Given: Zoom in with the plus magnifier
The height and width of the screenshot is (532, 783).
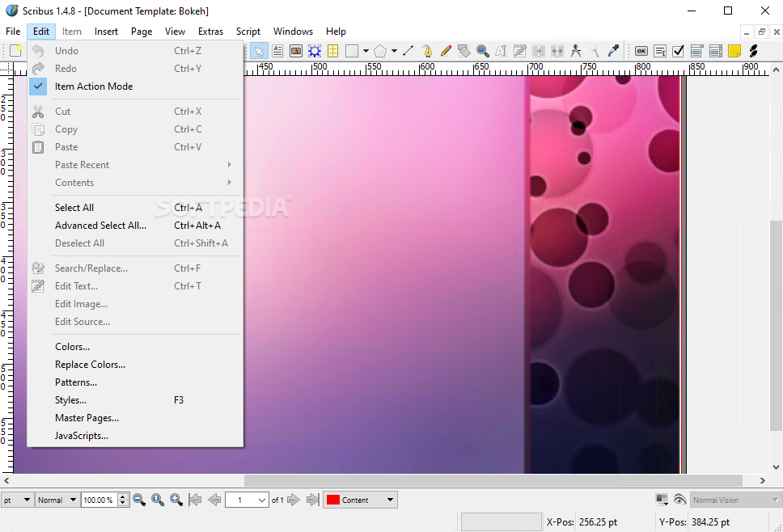Looking at the screenshot, I should tap(176, 500).
